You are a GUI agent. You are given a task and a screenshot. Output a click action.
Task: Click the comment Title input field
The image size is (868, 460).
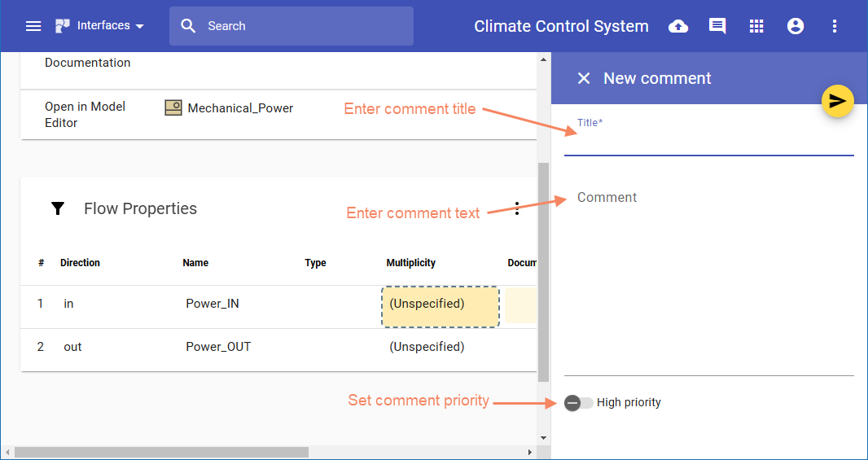click(x=708, y=142)
